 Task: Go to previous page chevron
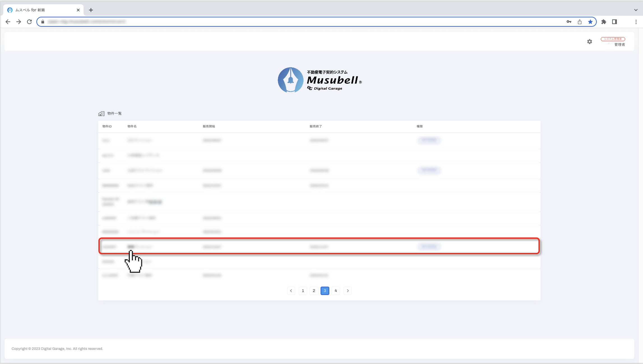coord(291,291)
